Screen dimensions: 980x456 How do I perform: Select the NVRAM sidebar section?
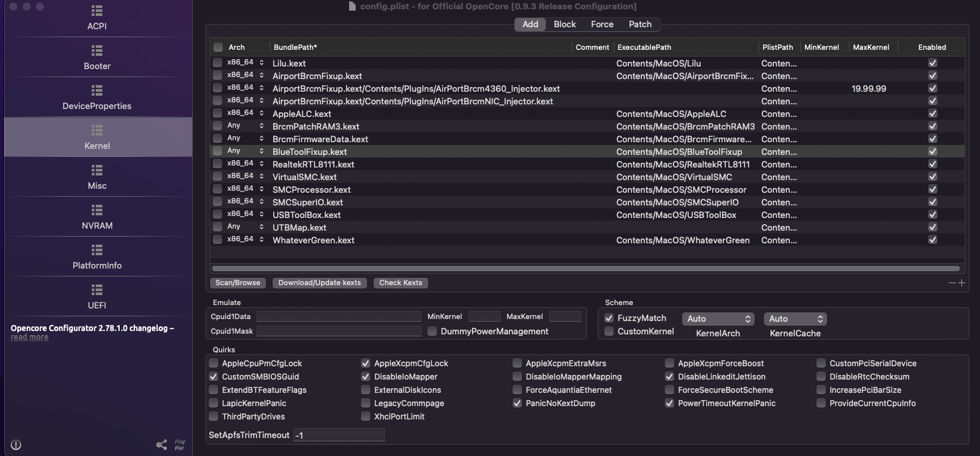[97, 217]
